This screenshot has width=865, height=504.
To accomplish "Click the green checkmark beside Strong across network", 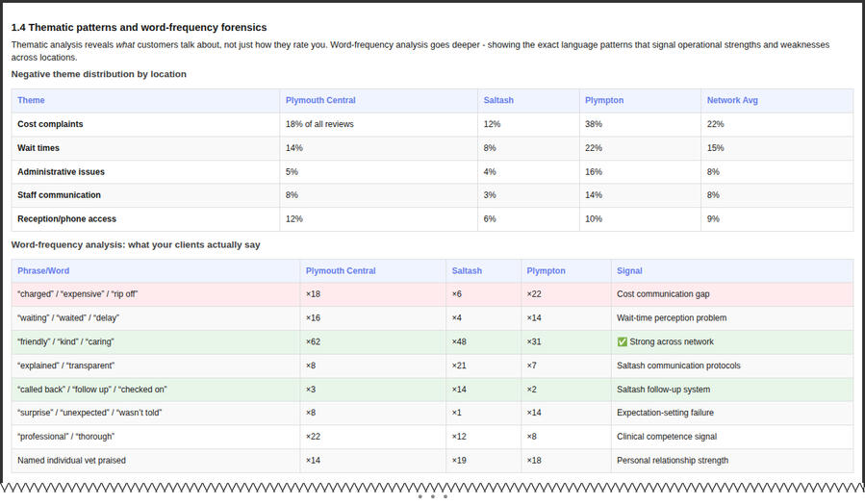I will [x=622, y=341].
